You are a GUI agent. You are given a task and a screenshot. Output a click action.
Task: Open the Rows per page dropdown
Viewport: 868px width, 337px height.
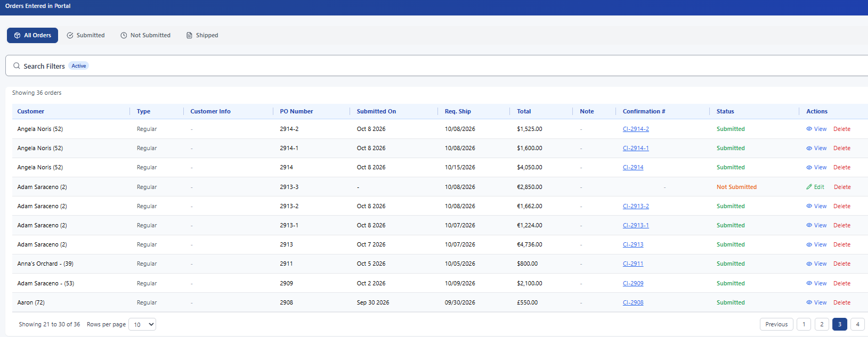pos(142,324)
